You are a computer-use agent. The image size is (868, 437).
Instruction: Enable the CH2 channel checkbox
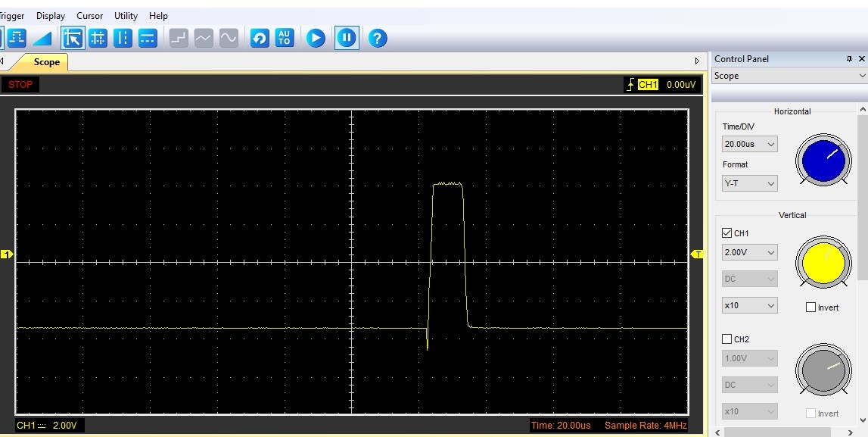(x=727, y=339)
